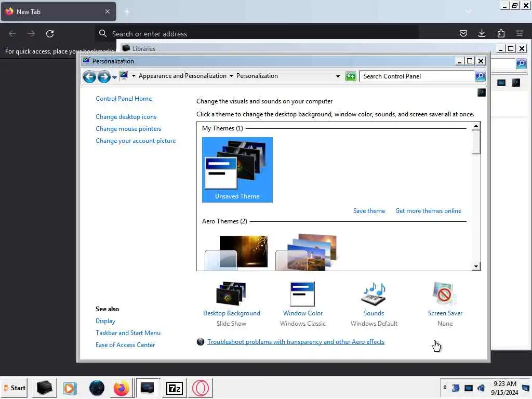Image resolution: width=532 pixels, height=399 pixels.
Task: Open Change mouse pointers
Action: [x=128, y=129]
